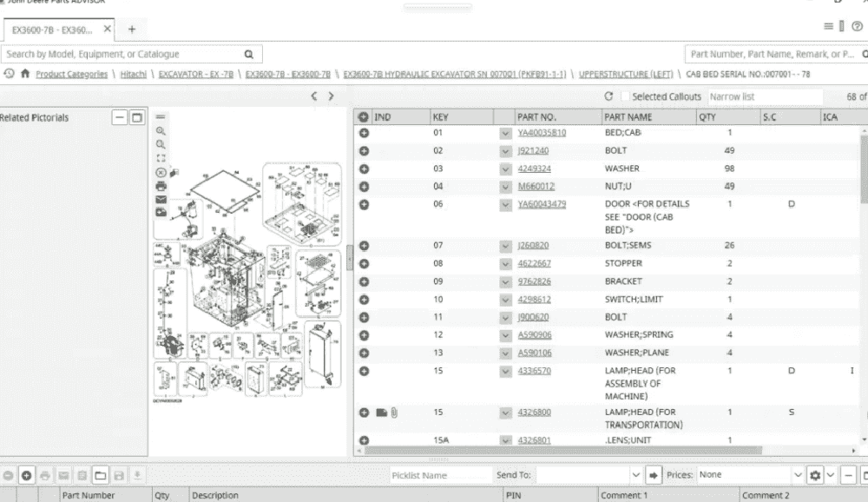Image resolution: width=868 pixels, height=502 pixels.
Task: Zoom out on the parts diagram
Action: [x=161, y=145]
